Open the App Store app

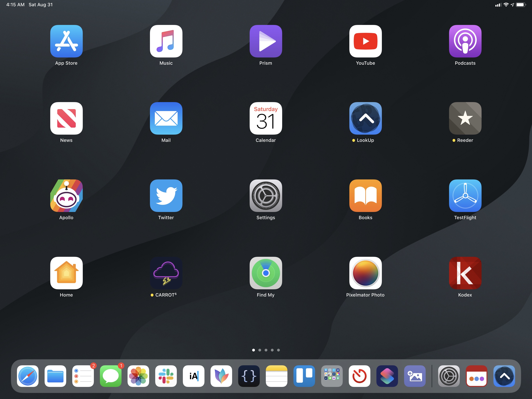pos(66,41)
